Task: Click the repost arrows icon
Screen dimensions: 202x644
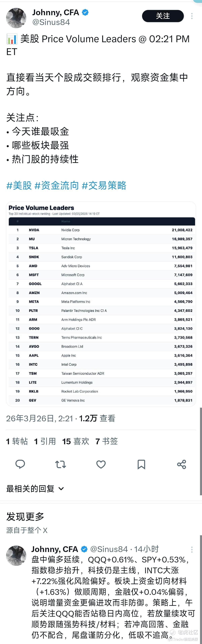Action: pyautogui.click(x=61, y=464)
